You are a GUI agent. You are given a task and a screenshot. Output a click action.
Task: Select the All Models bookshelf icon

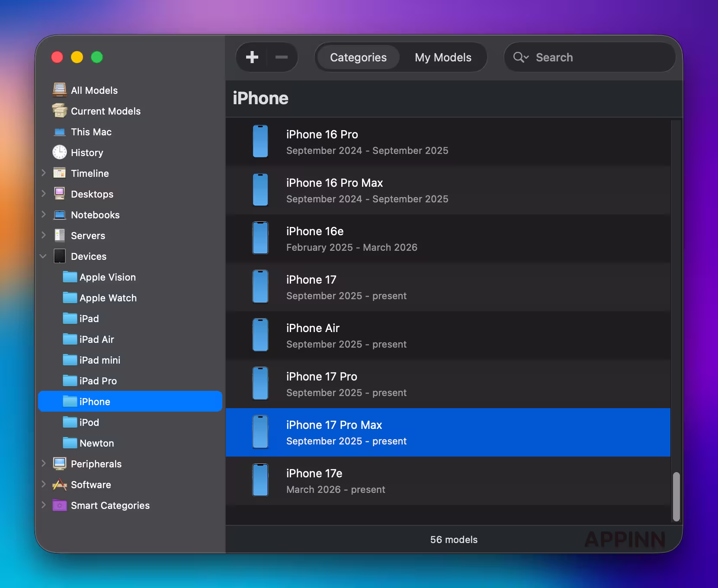point(60,90)
